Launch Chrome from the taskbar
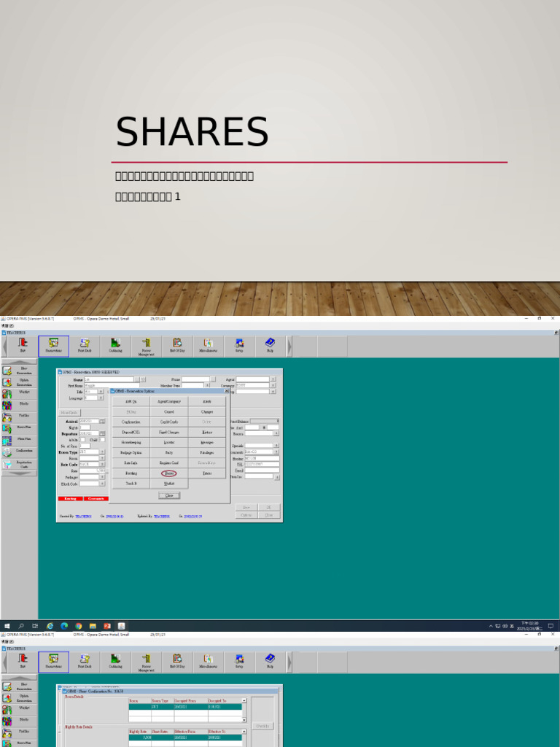The height and width of the screenshot is (747, 560). (x=79, y=626)
